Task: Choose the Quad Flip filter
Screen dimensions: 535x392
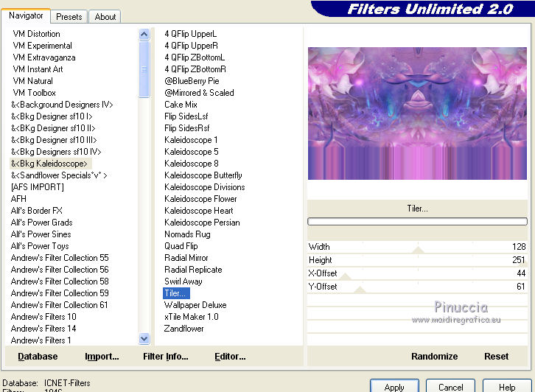Action: click(x=181, y=246)
